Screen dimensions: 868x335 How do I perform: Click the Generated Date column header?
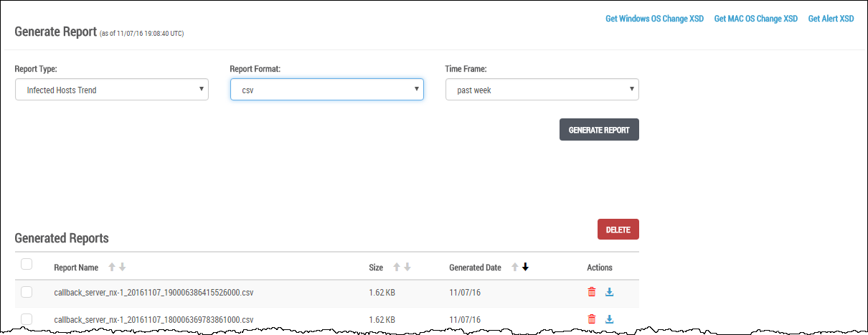click(x=475, y=268)
